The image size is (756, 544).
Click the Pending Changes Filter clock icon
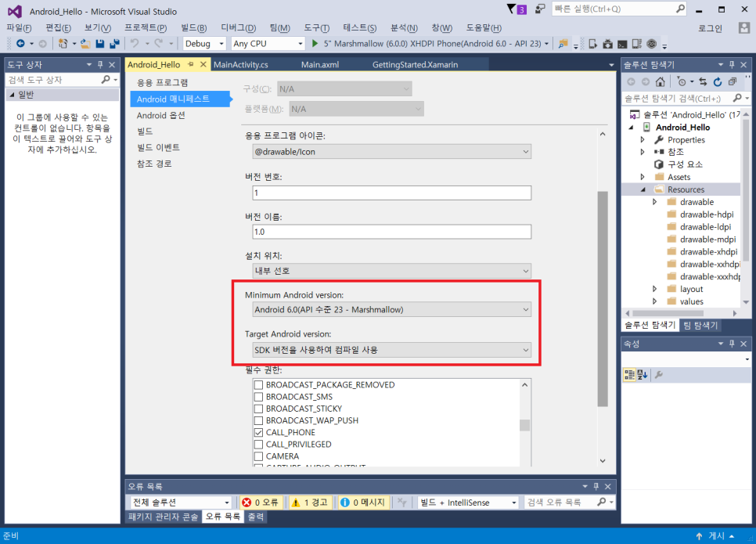[x=682, y=82]
